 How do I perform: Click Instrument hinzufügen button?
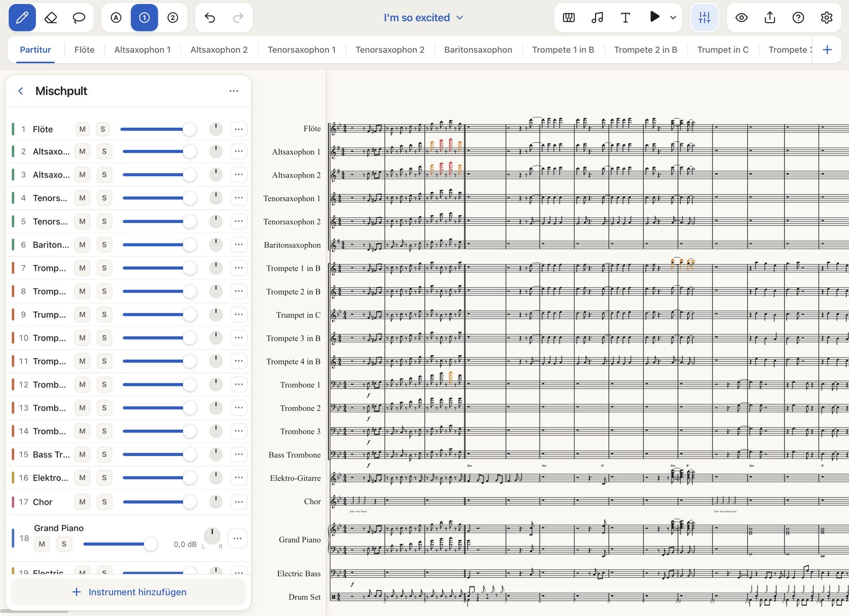click(128, 591)
